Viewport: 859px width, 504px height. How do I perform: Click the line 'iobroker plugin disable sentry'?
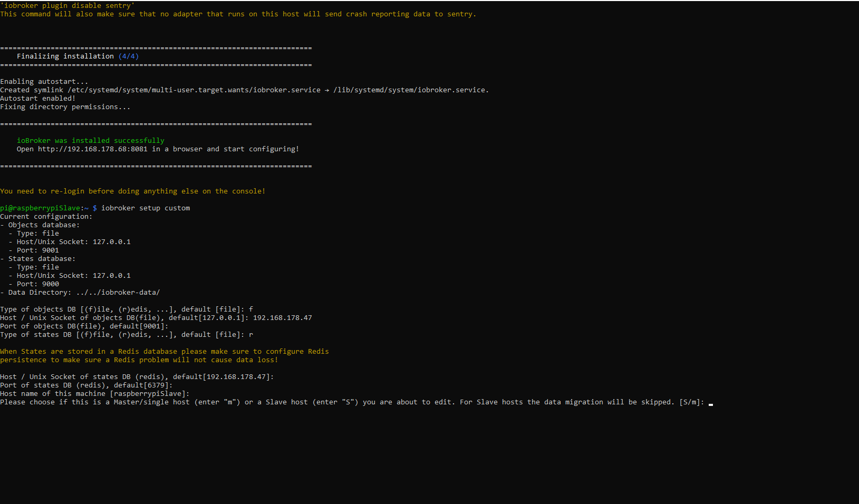67,6
